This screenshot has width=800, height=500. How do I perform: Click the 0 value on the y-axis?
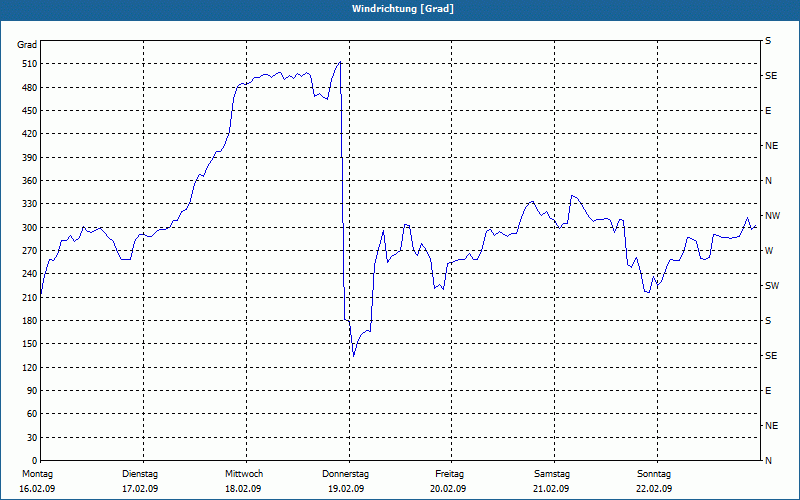coord(34,461)
